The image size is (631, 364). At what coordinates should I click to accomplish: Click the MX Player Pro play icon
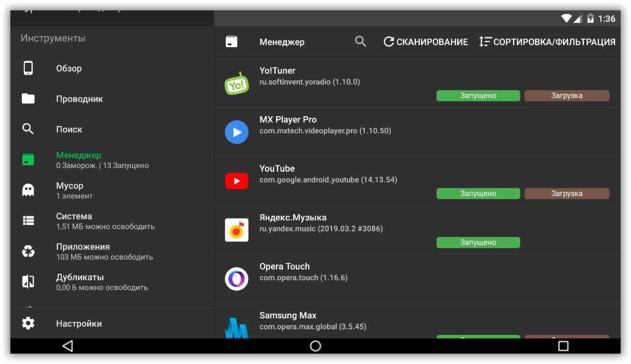[237, 132]
